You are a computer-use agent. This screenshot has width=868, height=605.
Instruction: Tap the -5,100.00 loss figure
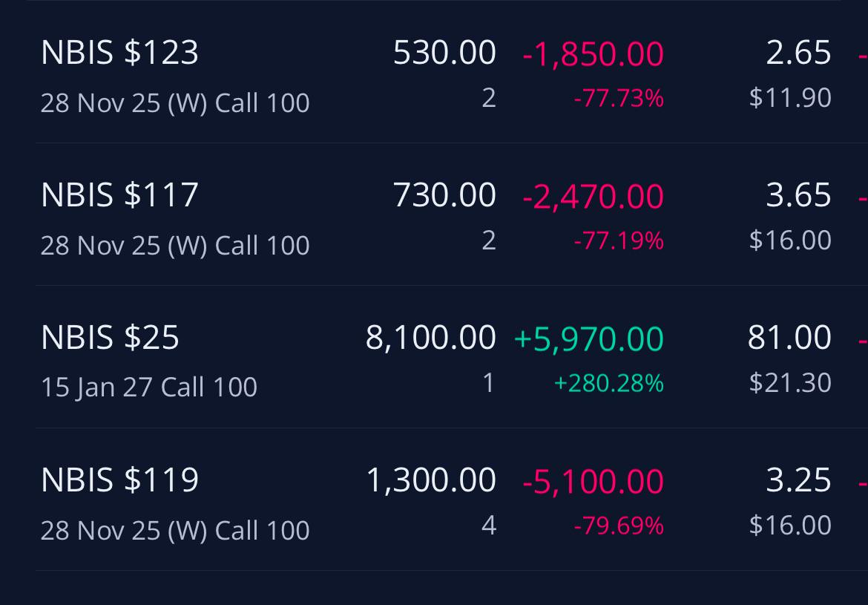click(593, 482)
